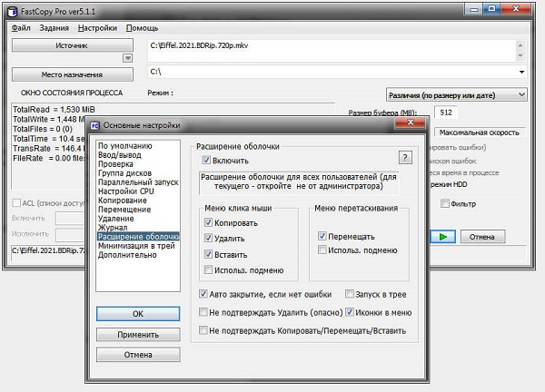
Task: Select Минимизация в трей in settings list
Action: (x=136, y=246)
